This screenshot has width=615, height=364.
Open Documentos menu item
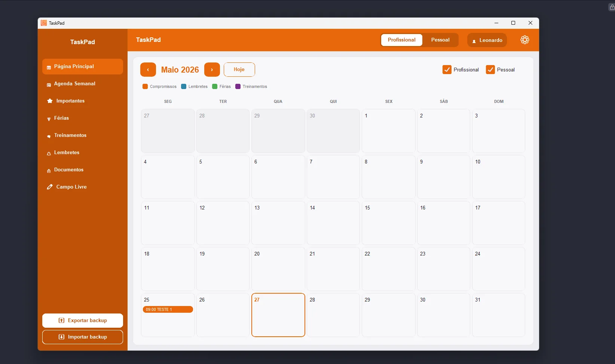[x=83, y=170]
